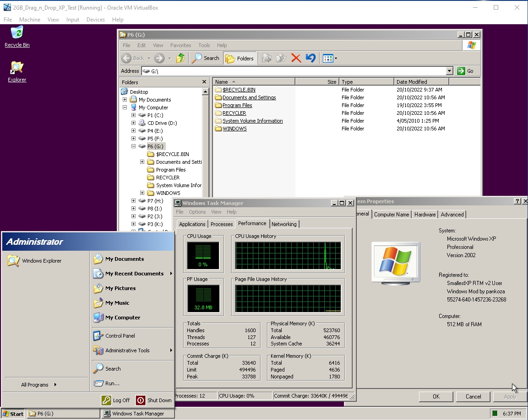Open the Tools menu in Explorer
This screenshot has width=528, height=420.
click(x=204, y=45)
